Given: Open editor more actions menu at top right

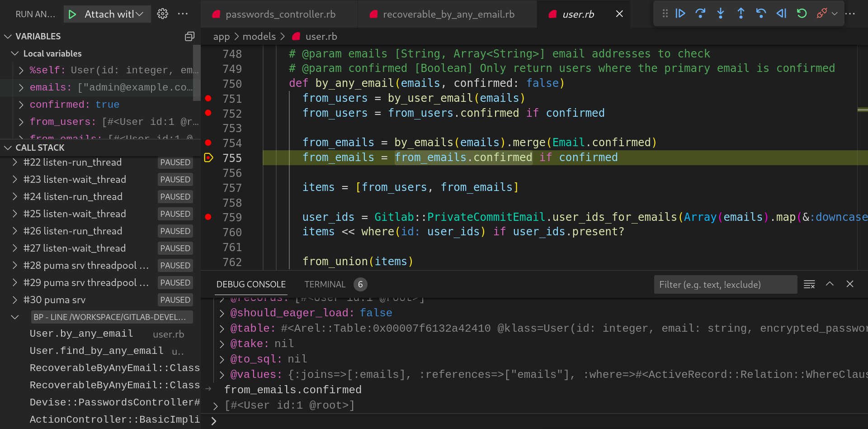Looking at the screenshot, I should (850, 14).
